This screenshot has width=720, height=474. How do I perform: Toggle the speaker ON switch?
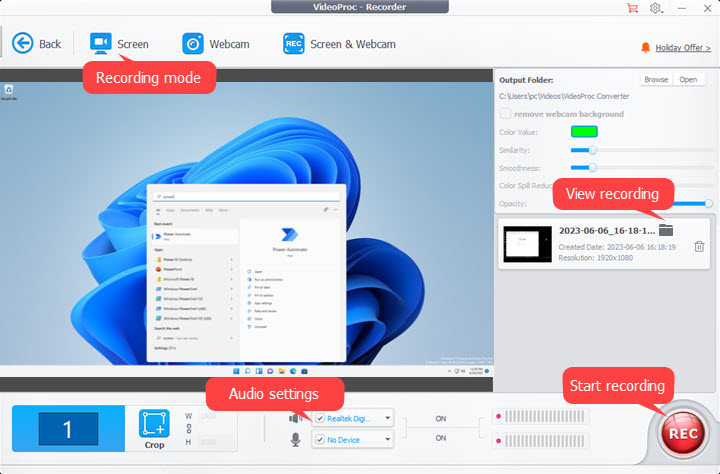tap(441, 418)
